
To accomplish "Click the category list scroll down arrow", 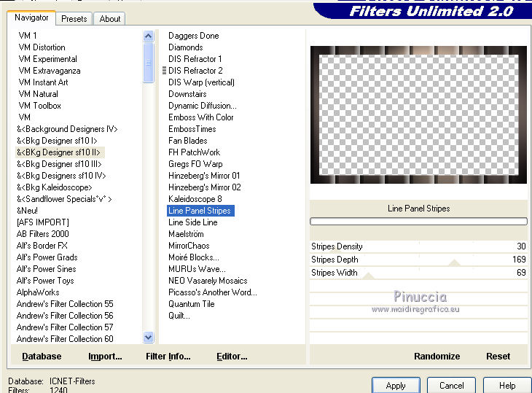I will coord(148,337).
